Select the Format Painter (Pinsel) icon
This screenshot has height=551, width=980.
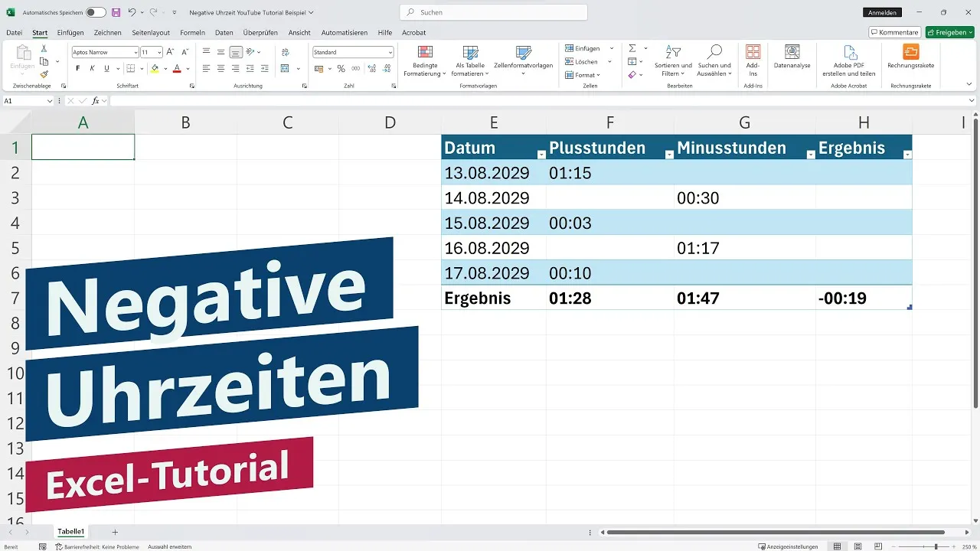pyautogui.click(x=45, y=73)
